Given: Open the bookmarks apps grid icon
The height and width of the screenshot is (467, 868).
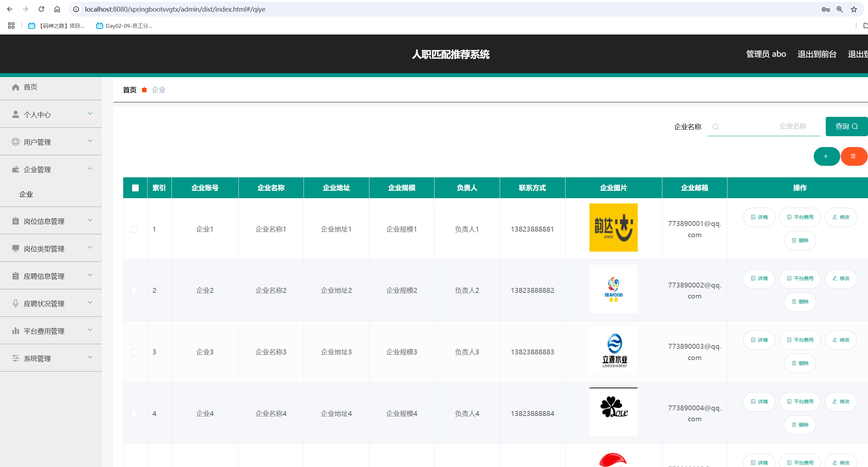Looking at the screenshot, I should [x=11, y=25].
